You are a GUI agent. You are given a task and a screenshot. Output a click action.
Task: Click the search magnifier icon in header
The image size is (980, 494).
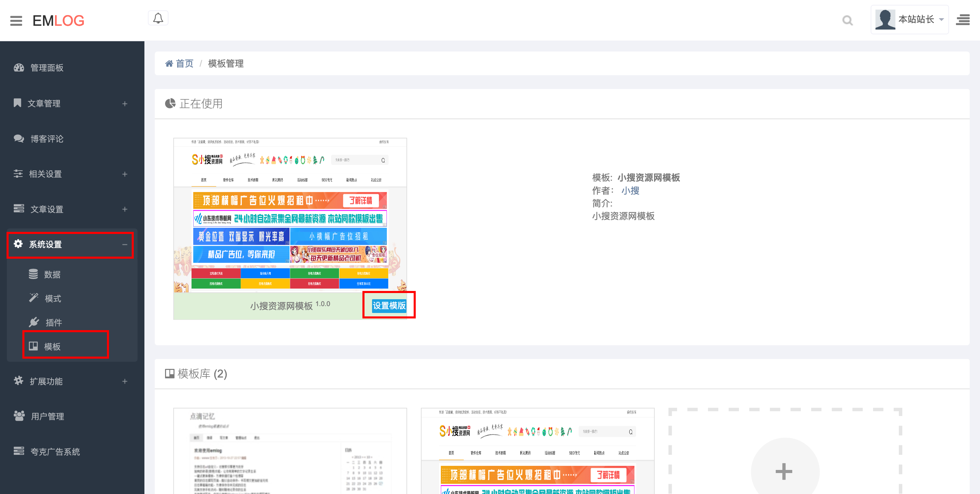847,20
